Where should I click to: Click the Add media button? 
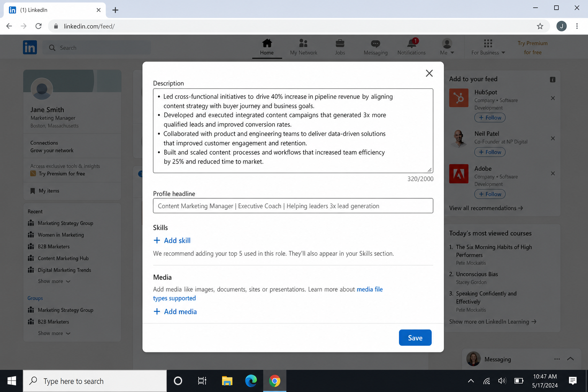click(175, 312)
